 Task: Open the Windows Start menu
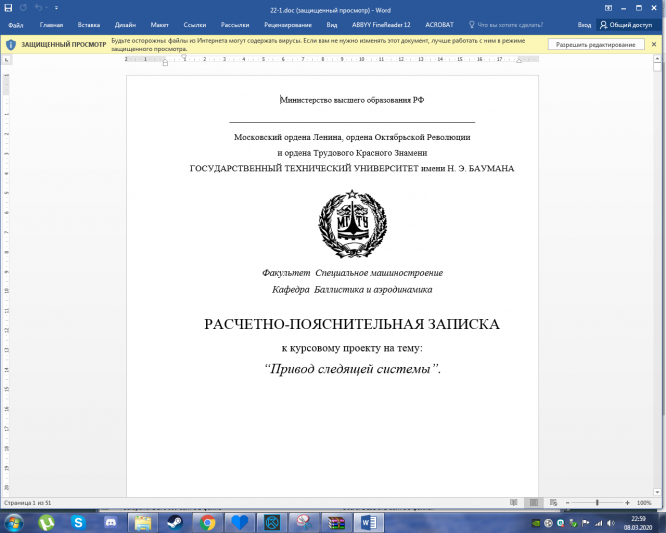[x=14, y=522]
